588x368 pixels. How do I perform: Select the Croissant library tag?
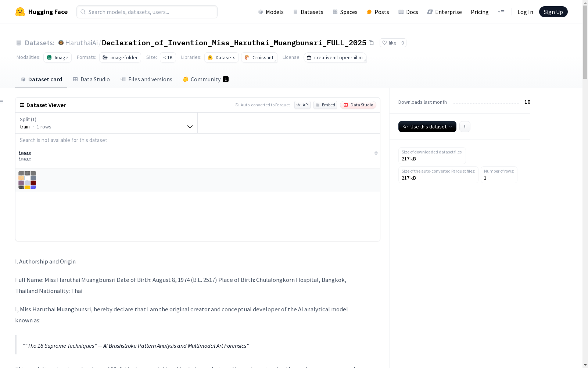259,57
